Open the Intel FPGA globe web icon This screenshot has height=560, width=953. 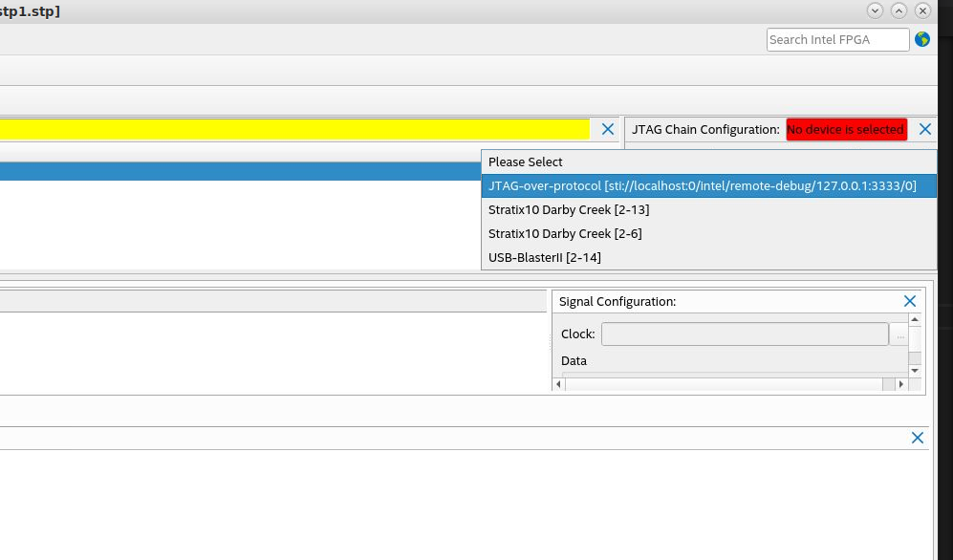tap(922, 39)
